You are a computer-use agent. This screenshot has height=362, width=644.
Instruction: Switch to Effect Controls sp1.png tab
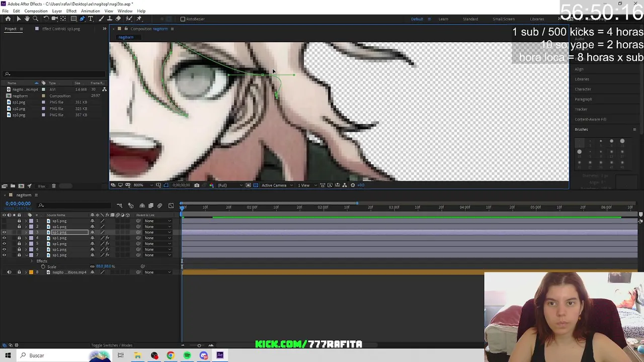[60, 29]
